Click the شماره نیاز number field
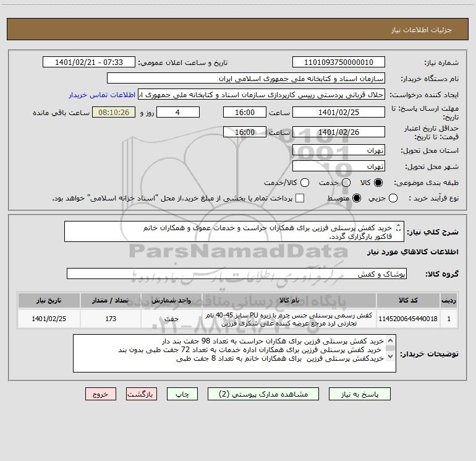The image size is (476, 461). pyautogui.click(x=339, y=62)
